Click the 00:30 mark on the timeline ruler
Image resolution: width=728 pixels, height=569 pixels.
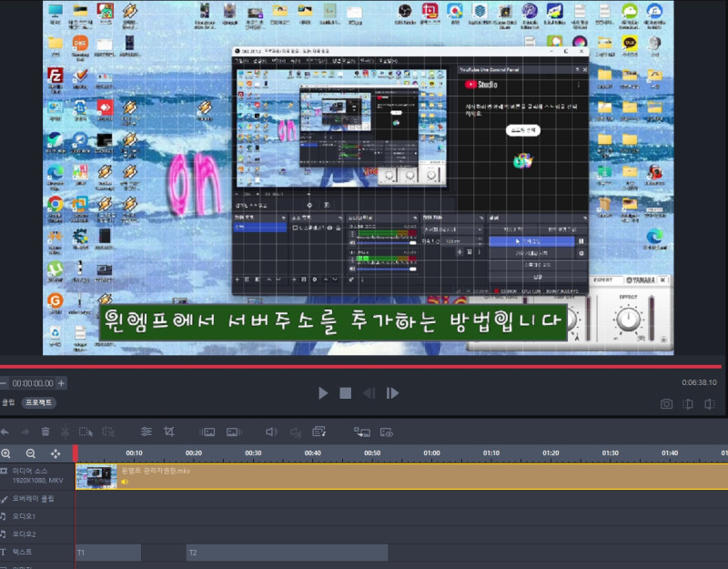[x=253, y=452]
